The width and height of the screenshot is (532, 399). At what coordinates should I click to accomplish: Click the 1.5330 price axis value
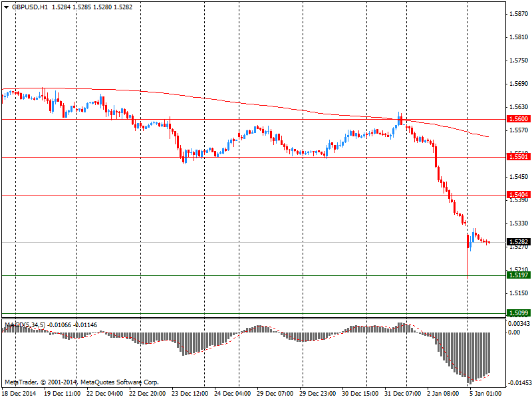[x=519, y=223]
